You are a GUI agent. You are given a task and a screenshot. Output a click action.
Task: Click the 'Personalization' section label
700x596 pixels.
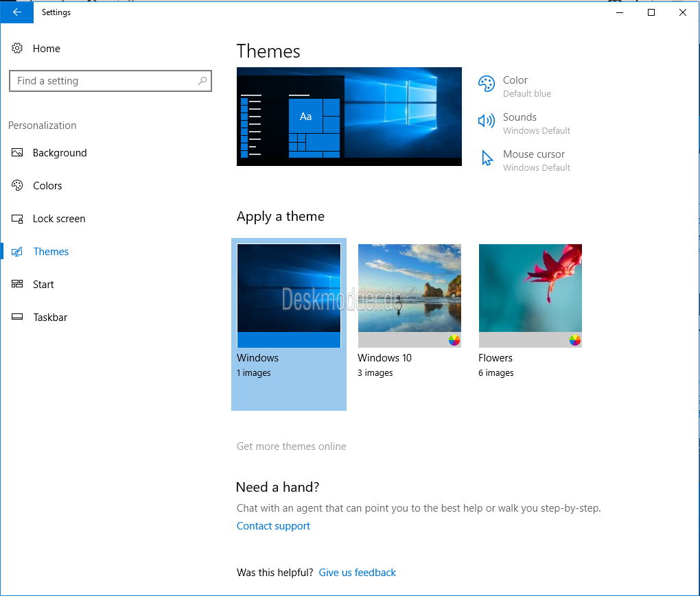pos(43,126)
